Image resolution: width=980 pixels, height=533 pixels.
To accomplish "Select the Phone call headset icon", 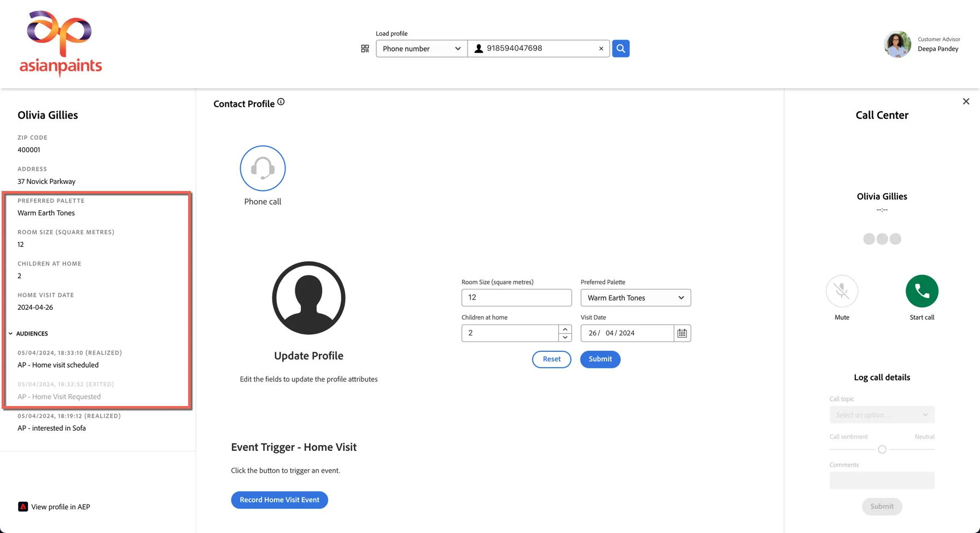I will (x=262, y=168).
